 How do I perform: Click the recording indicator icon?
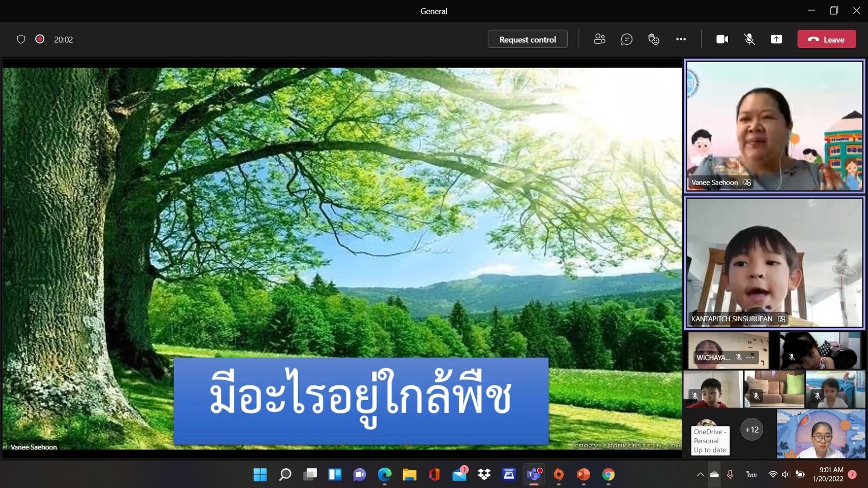40,39
